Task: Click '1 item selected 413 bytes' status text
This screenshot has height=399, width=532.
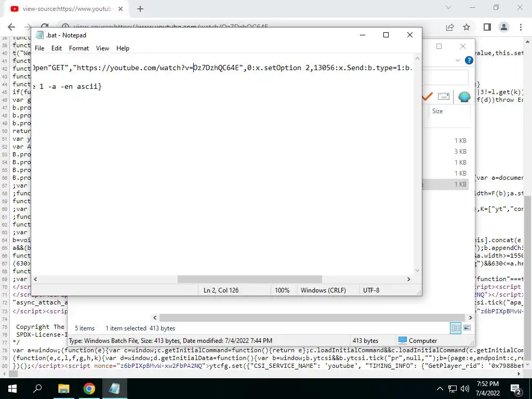Action: coord(140,328)
